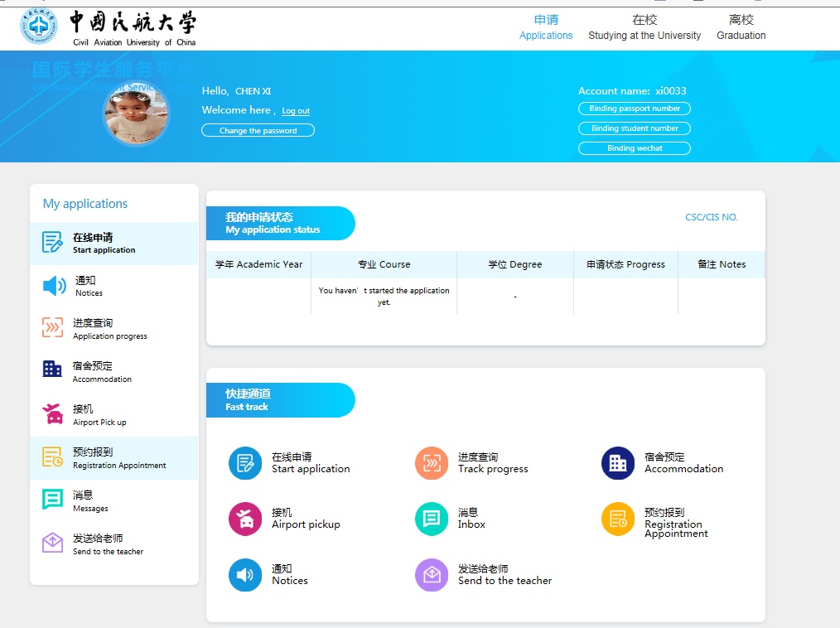
Task: Click the Track progress circle icon
Action: [x=431, y=463]
